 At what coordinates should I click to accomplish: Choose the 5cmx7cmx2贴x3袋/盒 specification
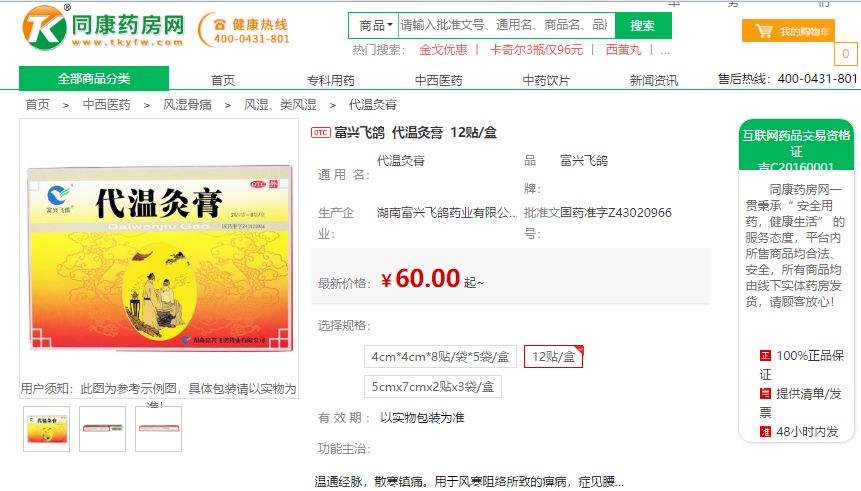[x=433, y=387]
